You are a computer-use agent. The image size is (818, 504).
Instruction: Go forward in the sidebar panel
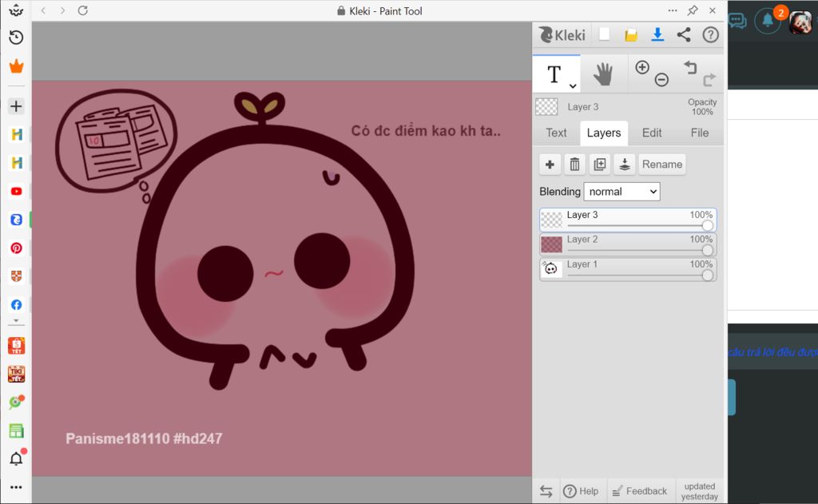(62, 10)
